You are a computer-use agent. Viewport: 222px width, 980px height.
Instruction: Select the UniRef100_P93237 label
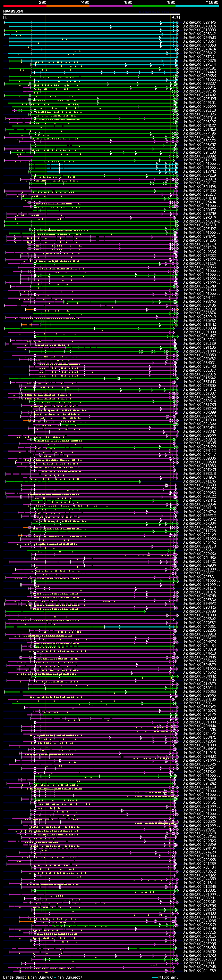tap(199, 83)
